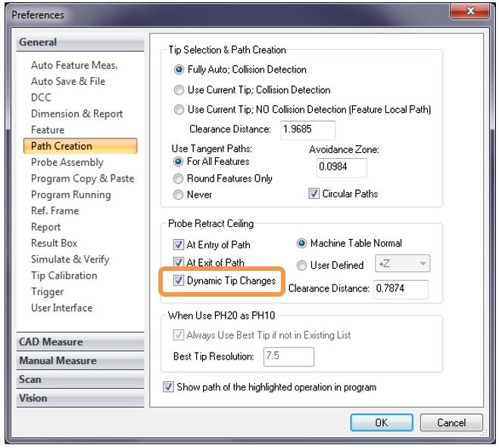The image size is (499, 448).
Task: Expand the CAD Measure section
Action: (x=80, y=342)
